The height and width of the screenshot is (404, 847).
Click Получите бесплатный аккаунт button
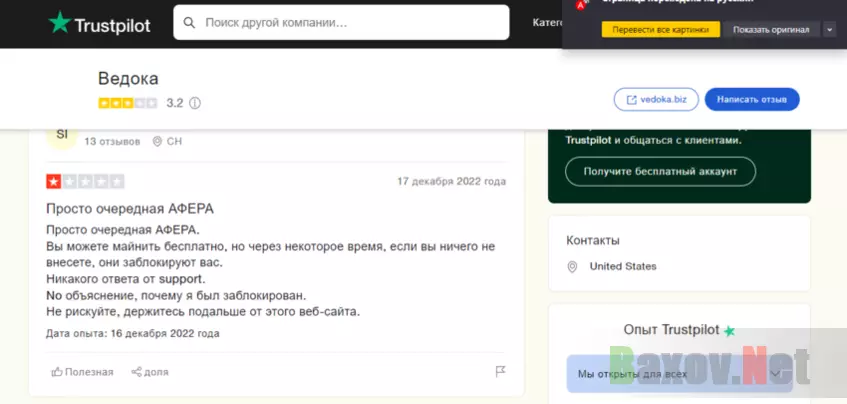click(x=660, y=172)
